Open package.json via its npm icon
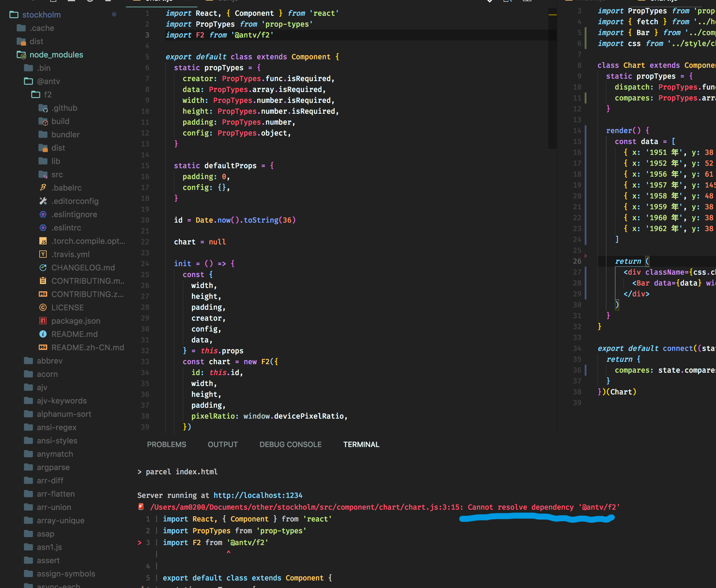The image size is (716, 588). pos(43,321)
